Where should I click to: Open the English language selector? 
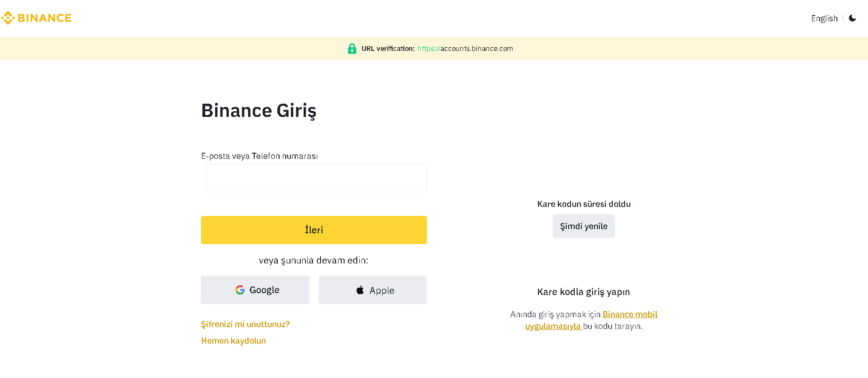[x=824, y=18]
